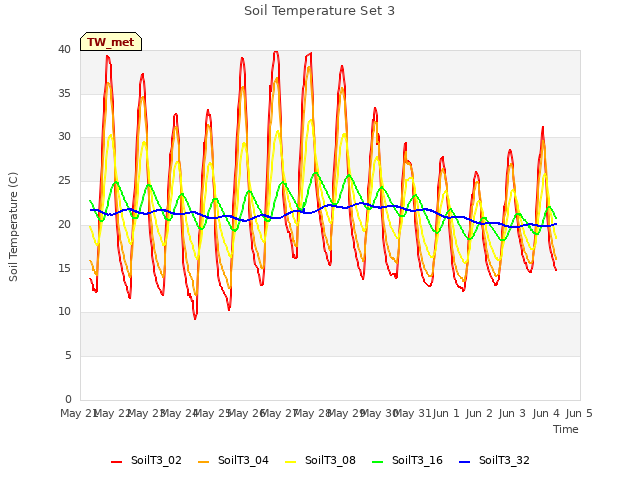Click the 40 y-axis tick label
Screen dimensions: 640x480
click(64, 49)
